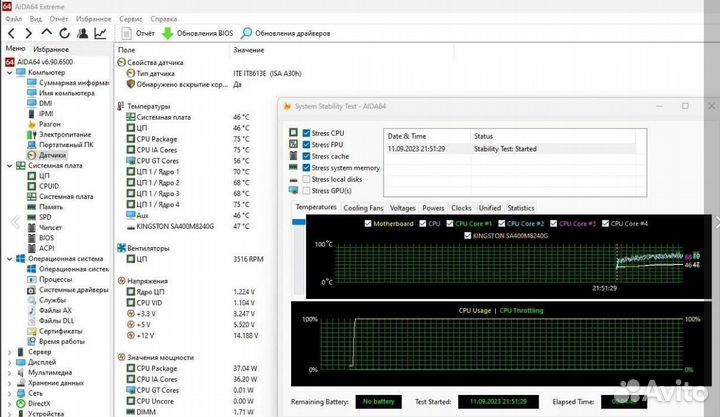
Task: Expand the Сервер tree node
Action: click(x=9, y=352)
